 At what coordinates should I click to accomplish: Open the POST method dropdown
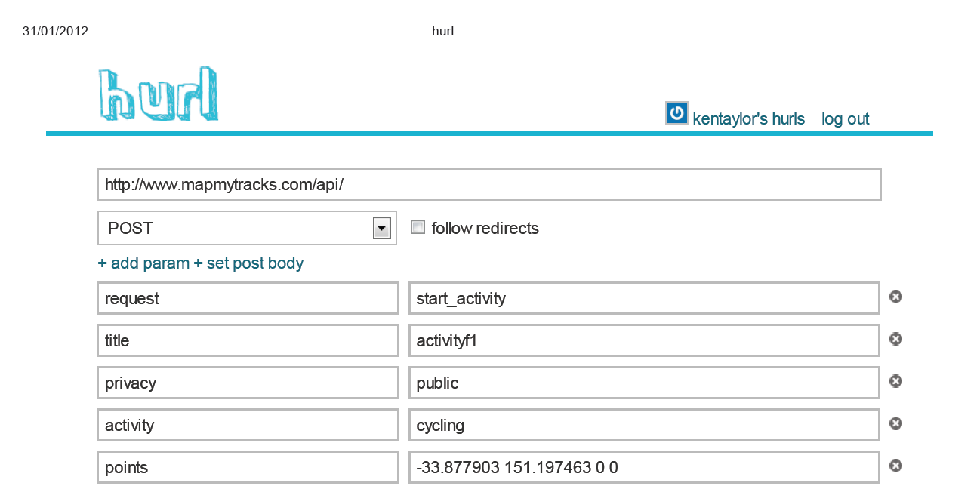tap(246, 228)
